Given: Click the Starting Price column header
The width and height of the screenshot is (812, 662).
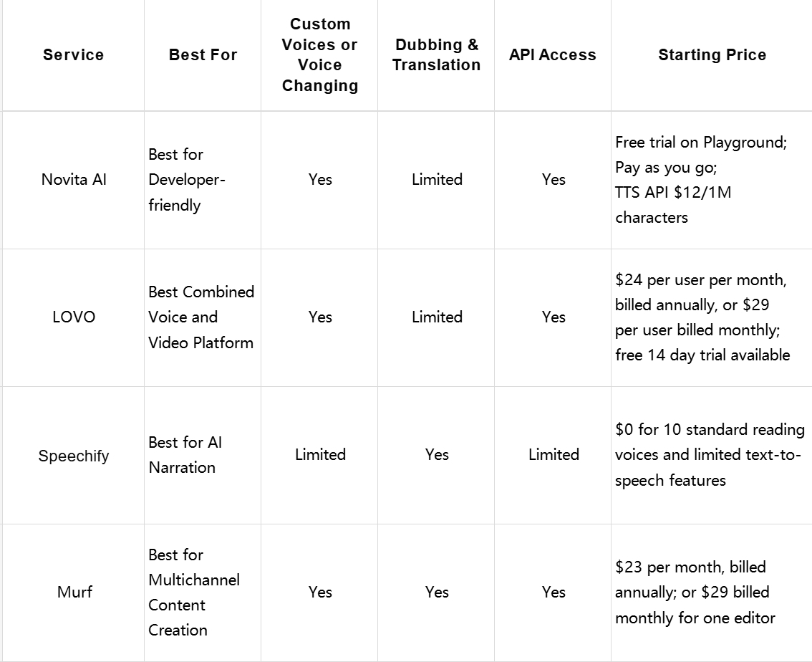Looking at the screenshot, I should (x=712, y=55).
